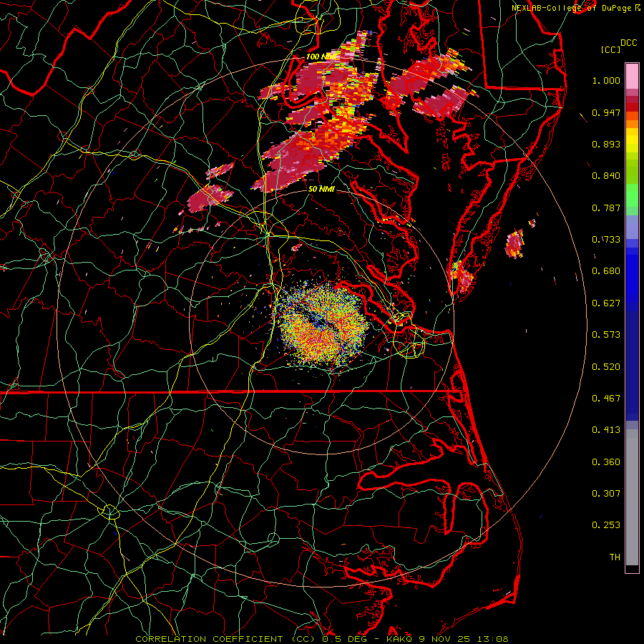Click the 0.413 scale value

(x=606, y=430)
